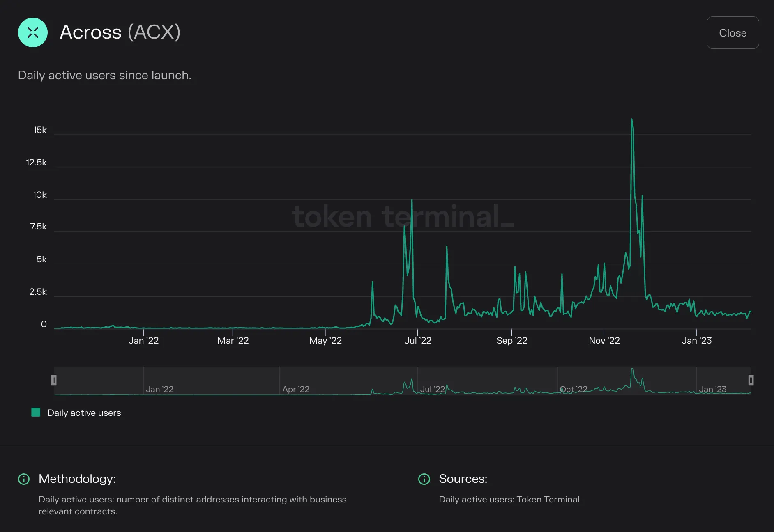
Task: Click the Across (ACX) title text
Action: tap(120, 32)
